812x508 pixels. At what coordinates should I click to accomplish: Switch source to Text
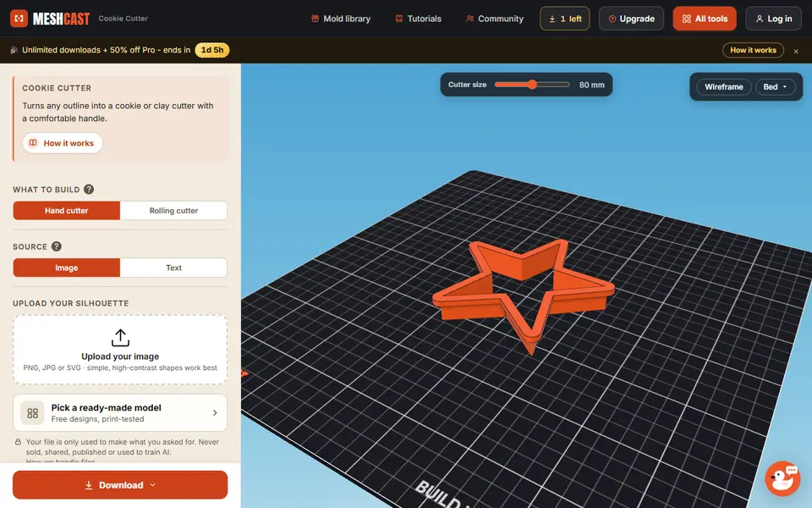coord(173,268)
